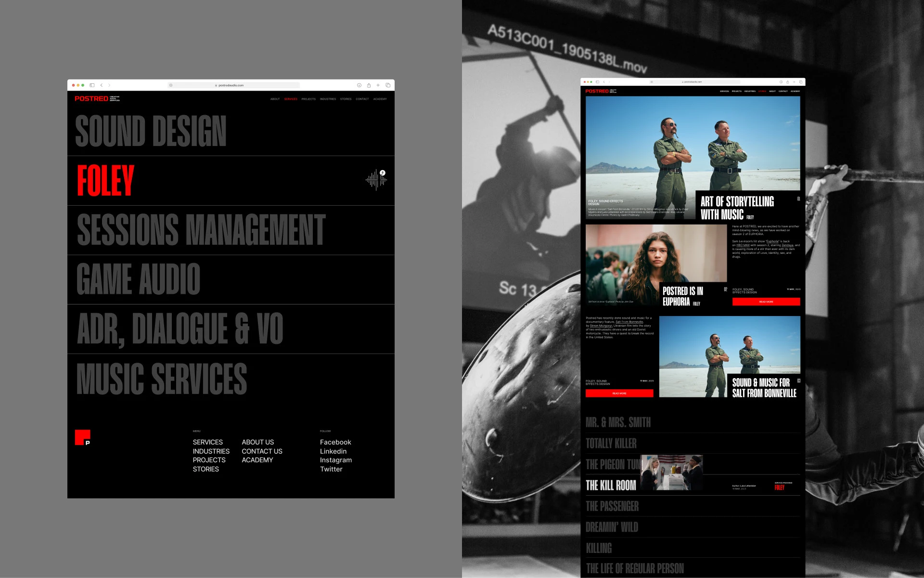Click The Kill Room preview thumbnail
Image resolution: width=924 pixels, height=578 pixels.
tap(671, 473)
